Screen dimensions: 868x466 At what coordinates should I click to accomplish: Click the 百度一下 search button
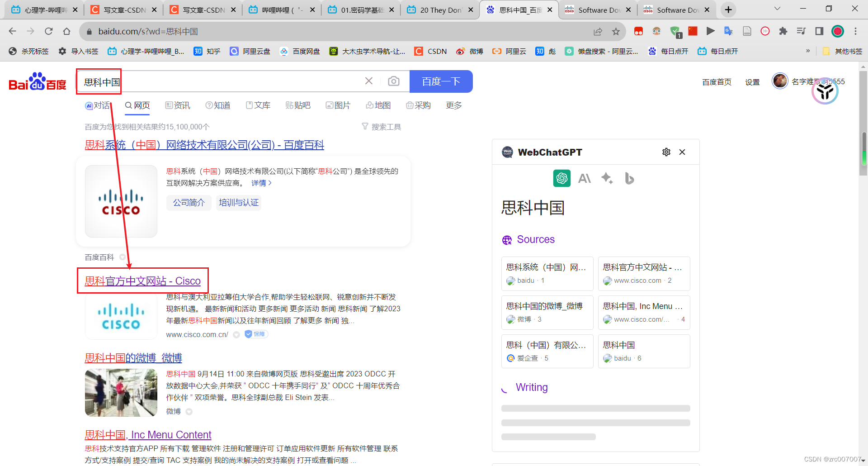click(x=441, y=81)
